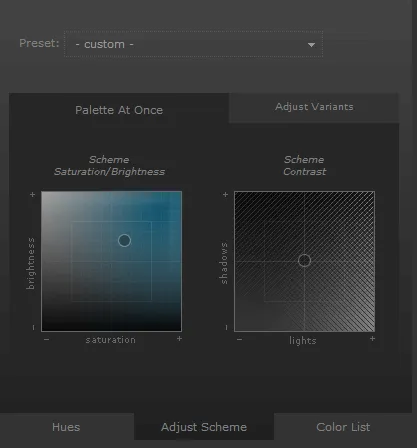Open the Preset dropdown arrow

click(311, 45)
